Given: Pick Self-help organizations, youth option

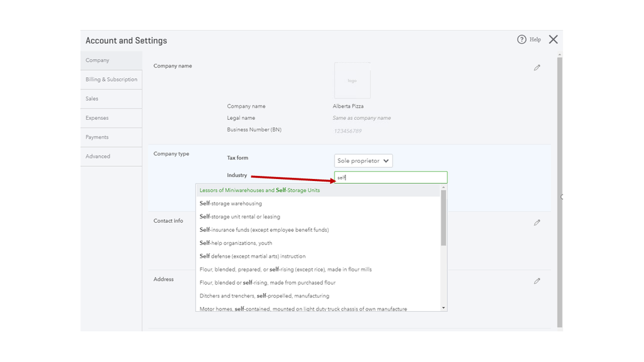Looking at the screenshot, I should tap(236, 243).
